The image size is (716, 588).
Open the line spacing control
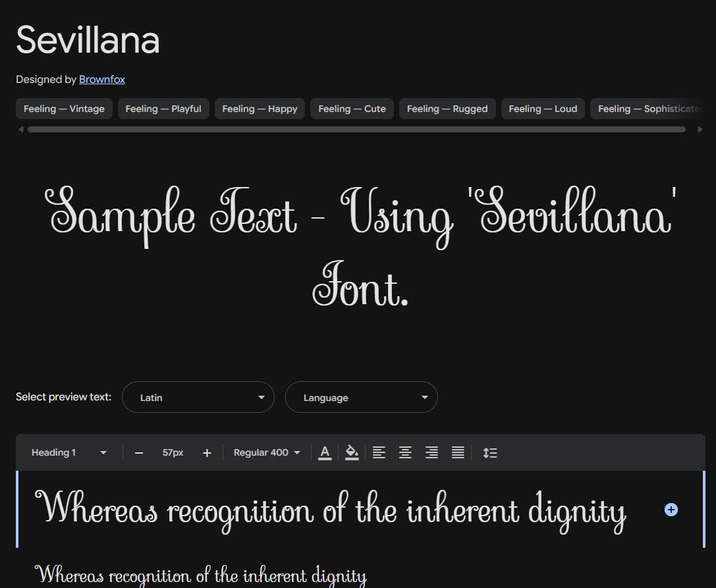coord(490,452)
